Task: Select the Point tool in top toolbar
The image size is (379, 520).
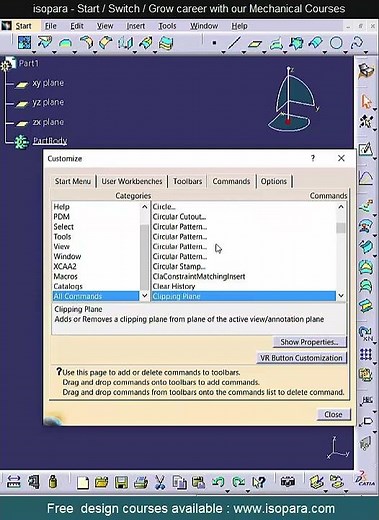Action: point(214,43)
